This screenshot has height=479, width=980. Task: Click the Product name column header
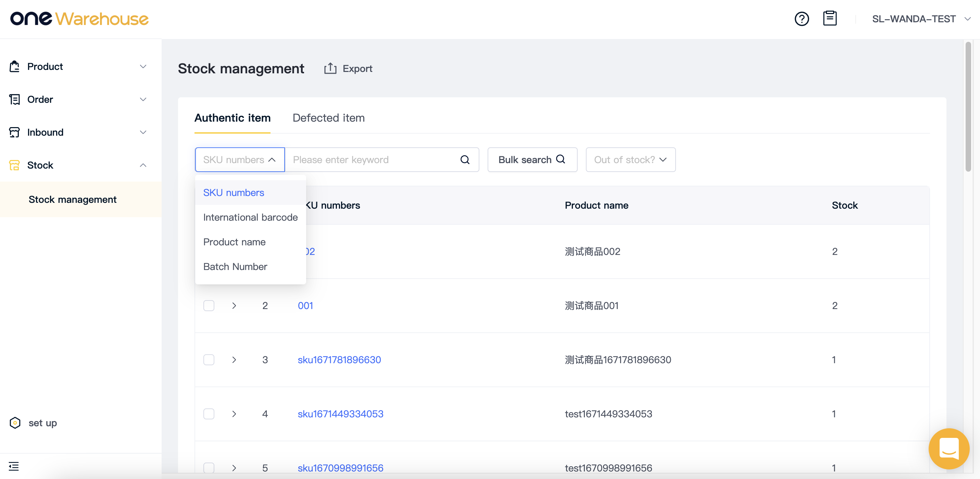[x=596, y=205]
